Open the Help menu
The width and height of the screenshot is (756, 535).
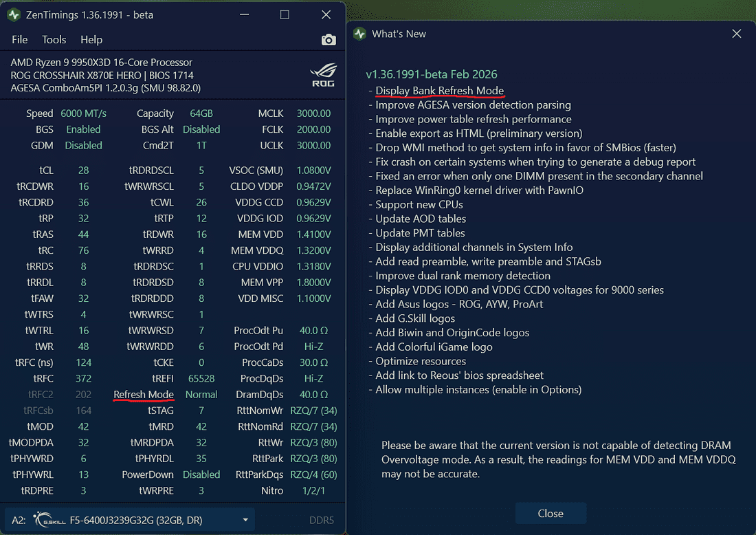point(91,40)
